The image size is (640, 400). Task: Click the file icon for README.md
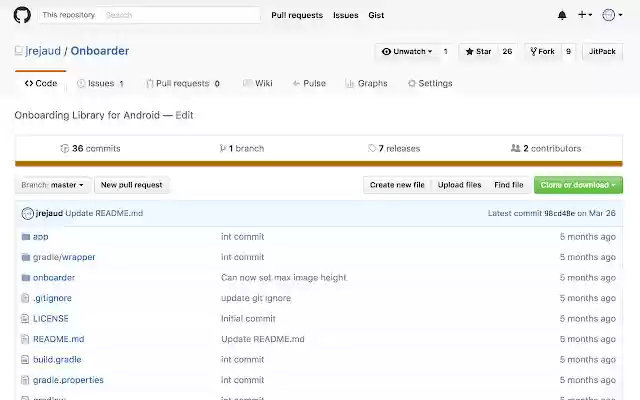click(25, 339)
